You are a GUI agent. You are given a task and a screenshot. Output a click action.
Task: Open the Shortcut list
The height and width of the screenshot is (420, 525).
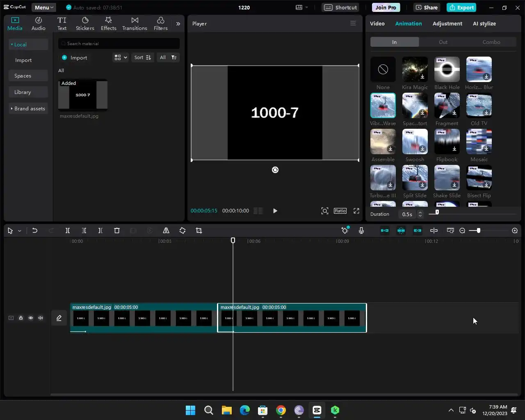(340, 7)
